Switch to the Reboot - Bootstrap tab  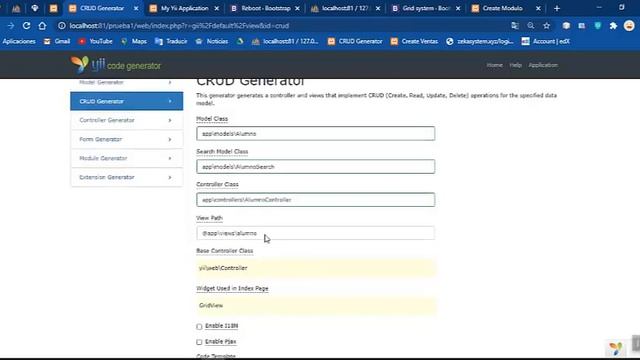(265, 8)
